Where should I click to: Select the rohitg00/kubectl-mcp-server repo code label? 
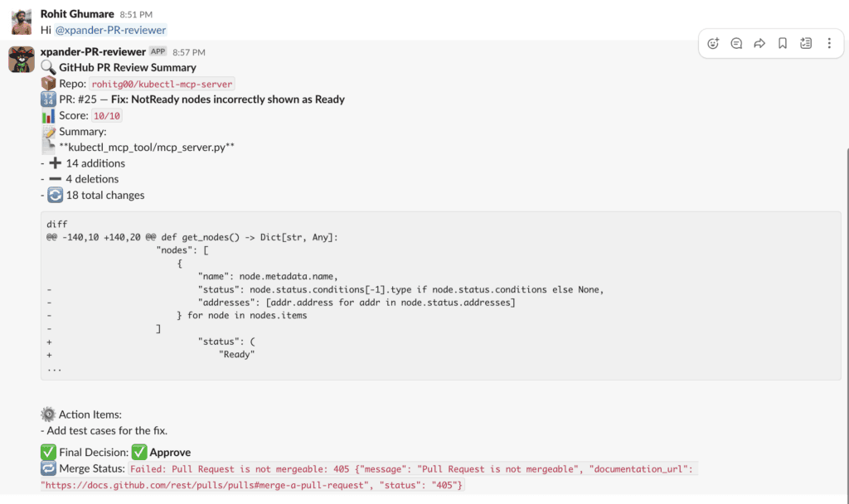click(162, 84)
